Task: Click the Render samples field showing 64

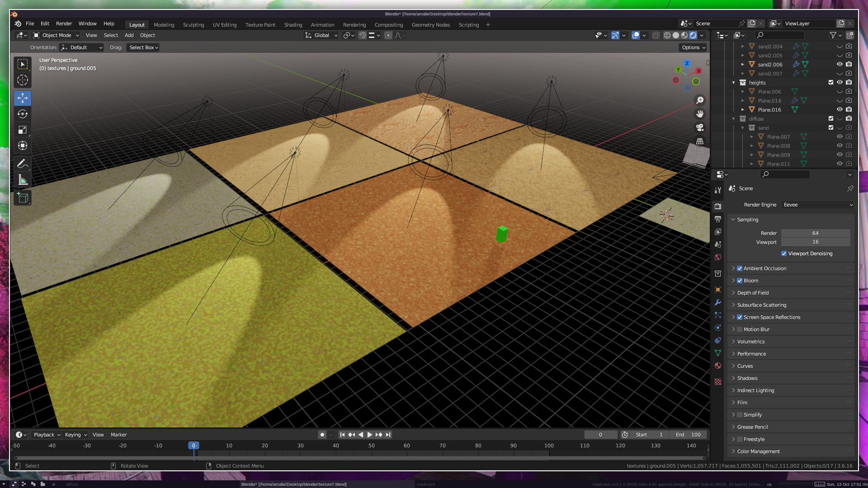Action: (x=815, y=233)
